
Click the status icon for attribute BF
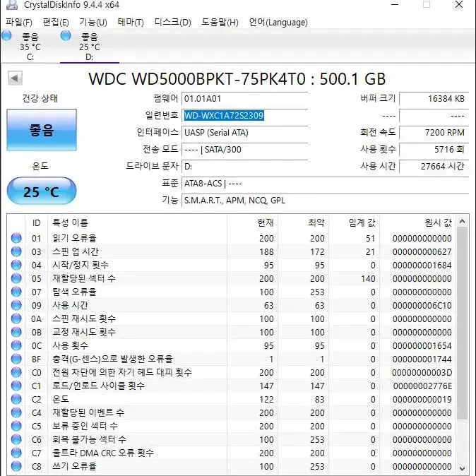click(16, 359)
